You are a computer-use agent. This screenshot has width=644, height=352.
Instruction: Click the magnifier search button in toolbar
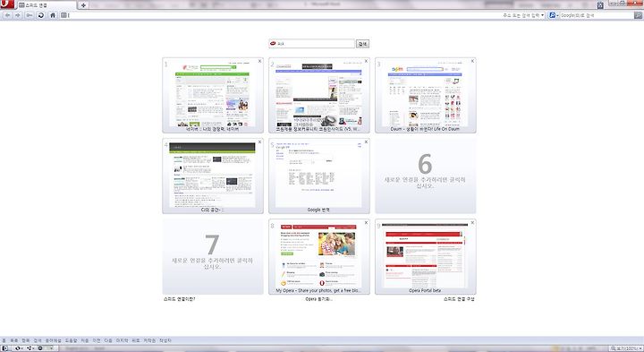tap(638, 15)
